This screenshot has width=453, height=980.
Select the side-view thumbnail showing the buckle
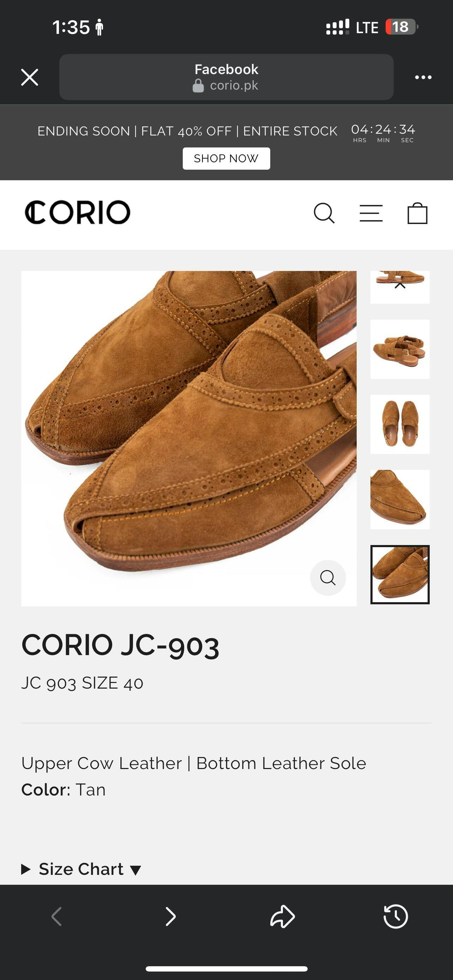tap(400, 349)
